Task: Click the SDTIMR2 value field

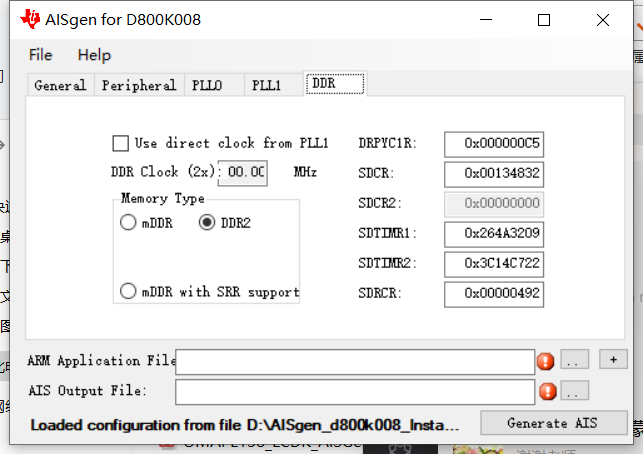Action: 494,264
